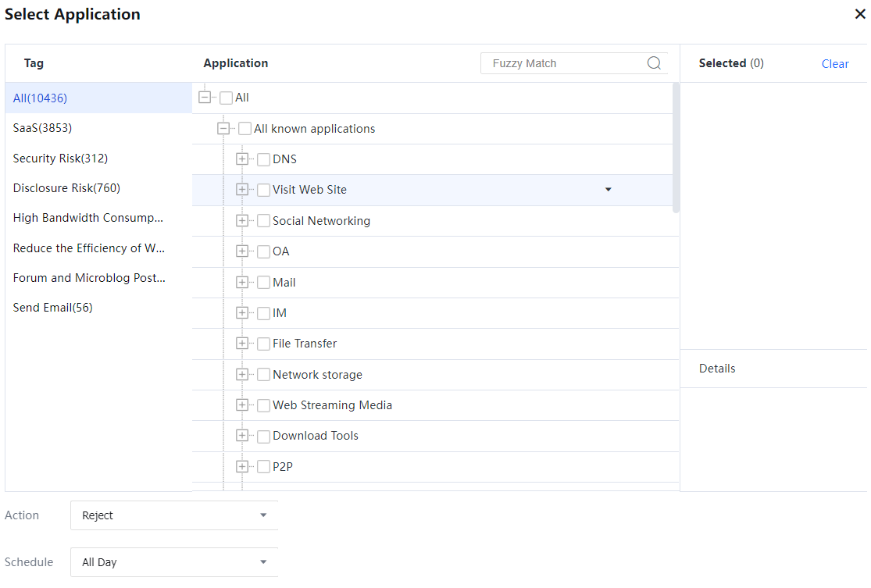This screenshot has width=871, height=588.
Task: Click the Clear link
Action: [x=835, y=64]
